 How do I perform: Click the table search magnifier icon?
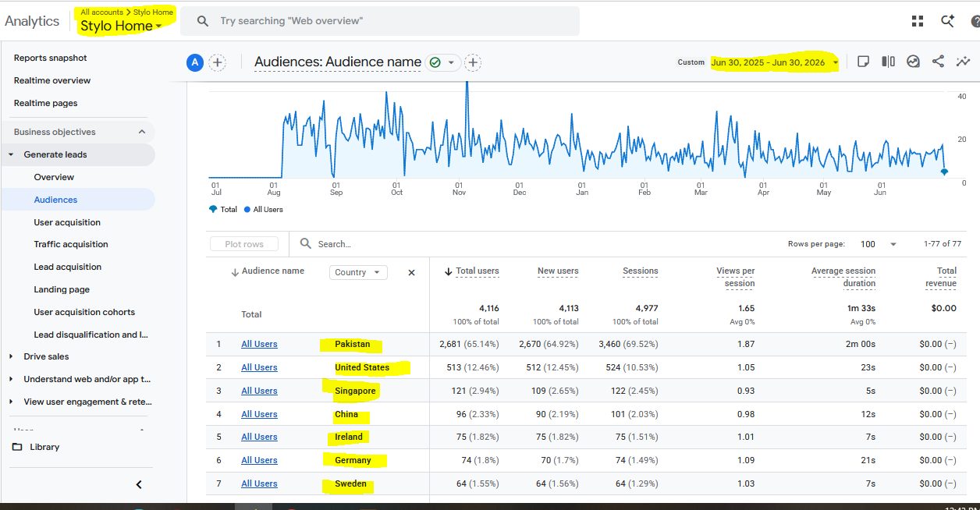tap(306, 244)
